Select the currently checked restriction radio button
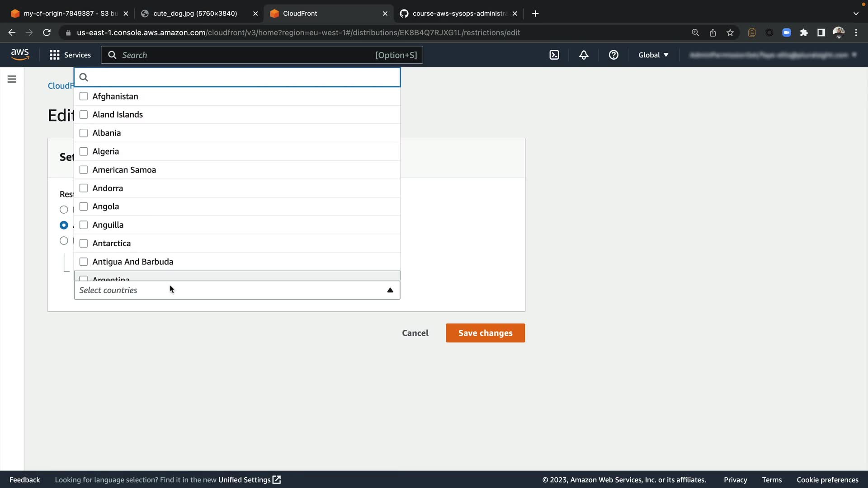 point(64,225)
